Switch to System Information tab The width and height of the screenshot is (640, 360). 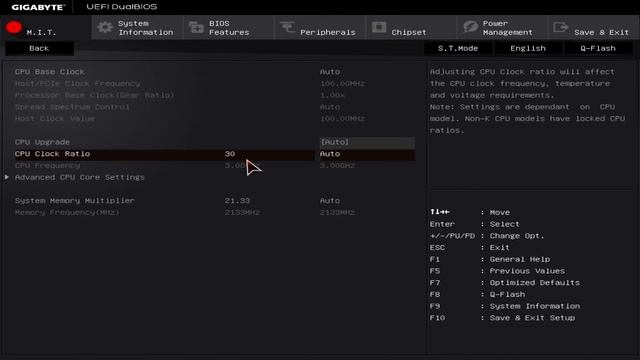click(x=138, y=28)
